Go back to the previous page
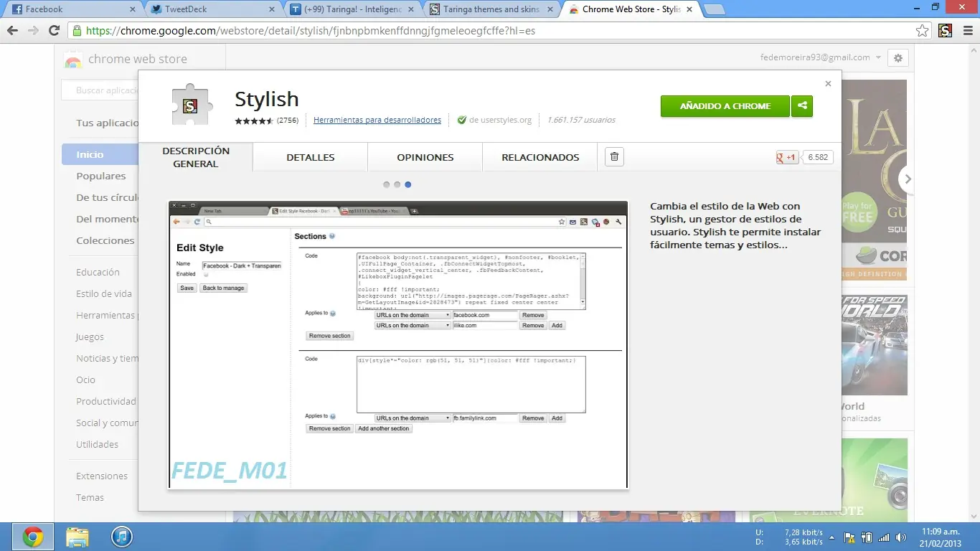The image size is (980, 551). point(13,31)
